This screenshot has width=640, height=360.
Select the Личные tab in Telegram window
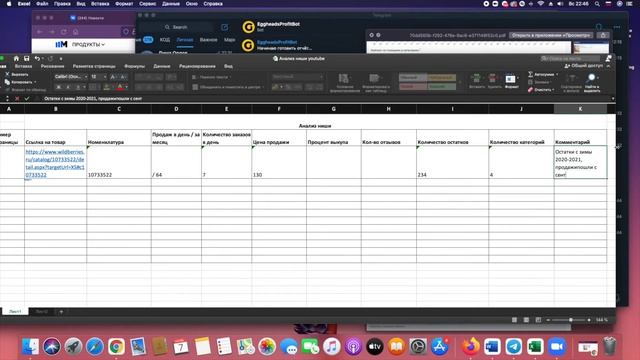[185, 40]
